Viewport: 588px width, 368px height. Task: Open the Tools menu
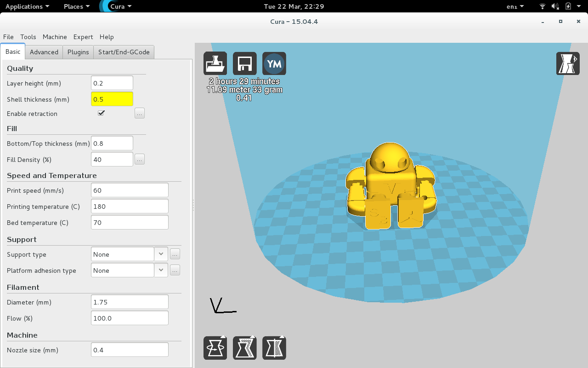click(x=28, y=37)
